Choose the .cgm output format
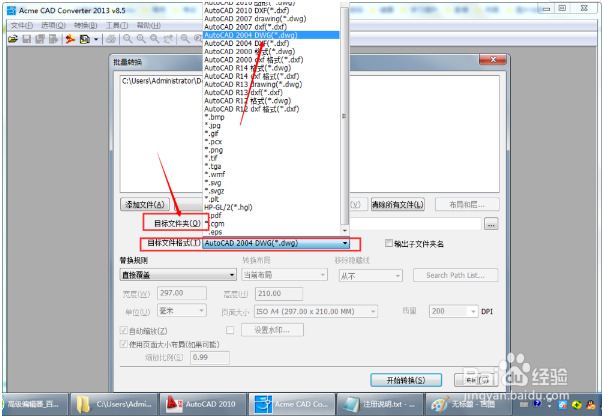This screenshot has width=602, height=417. coord(271,223)
